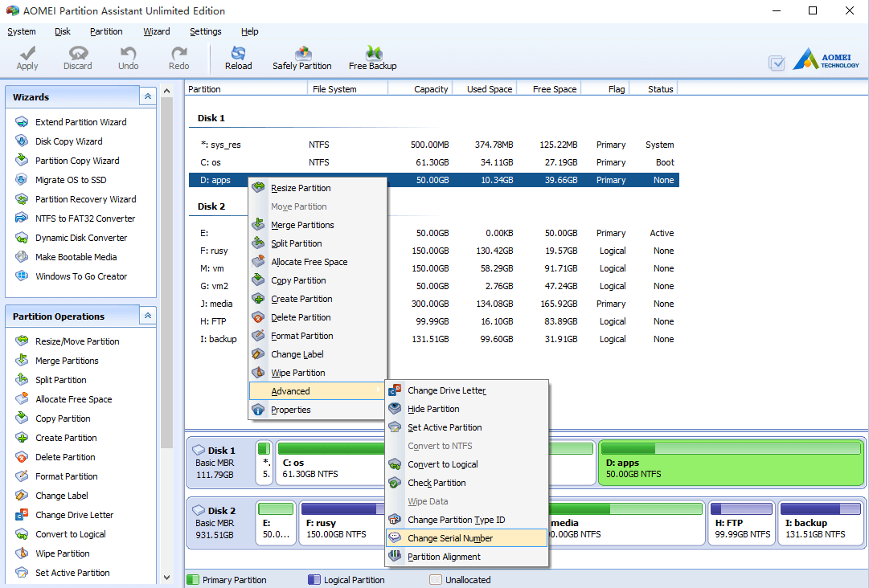This screenshot has height=588, width=869.
Task: Select the H: FTP block in disk map
Action: point(741,523)
